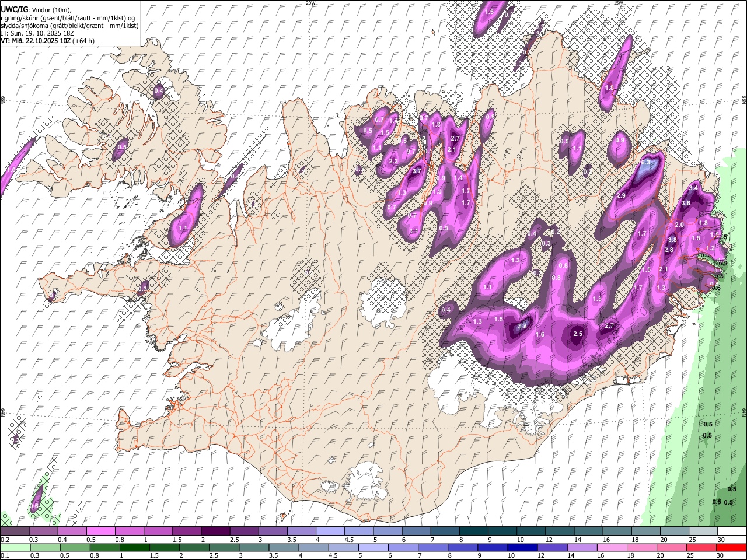This screenshot has height=560, width=747.
Task: Click the 1.4 snowfall value on the map
Action: click(x=459, y=177)
